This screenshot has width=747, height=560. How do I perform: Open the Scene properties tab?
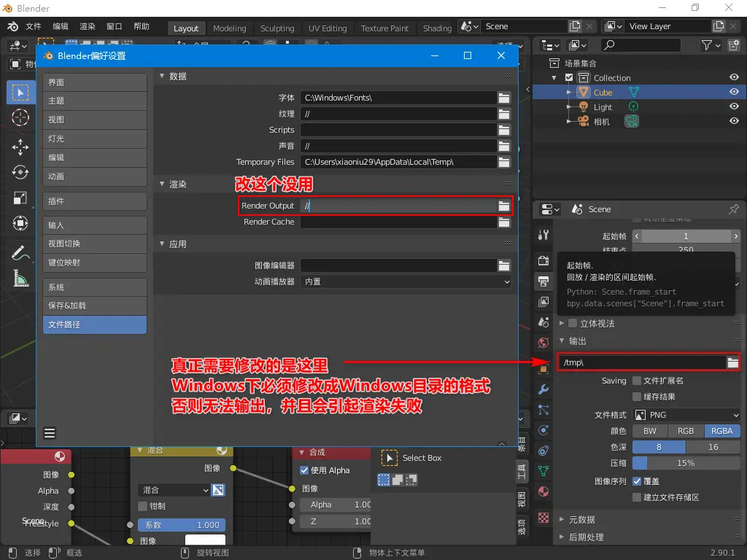pyautogui.click(x=543, y=322)
